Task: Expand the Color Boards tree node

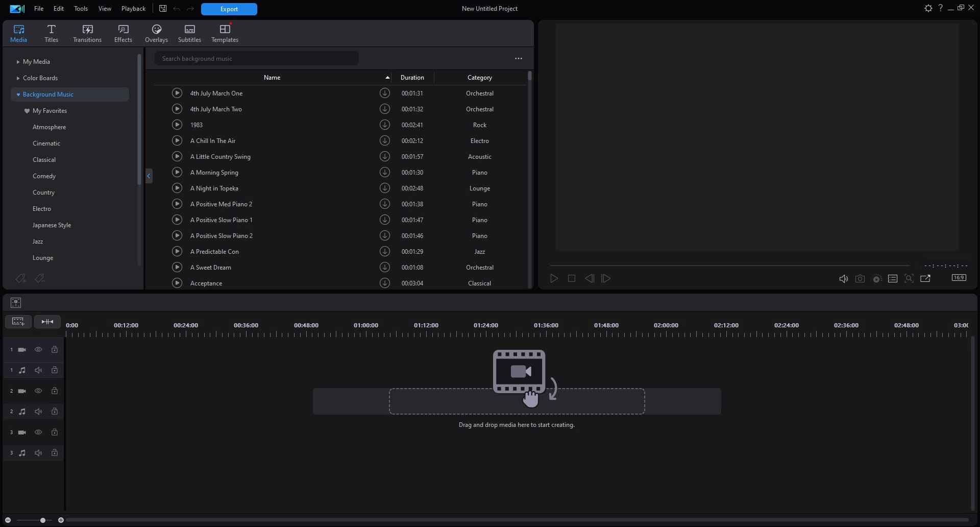Action: tap(18, 78)
